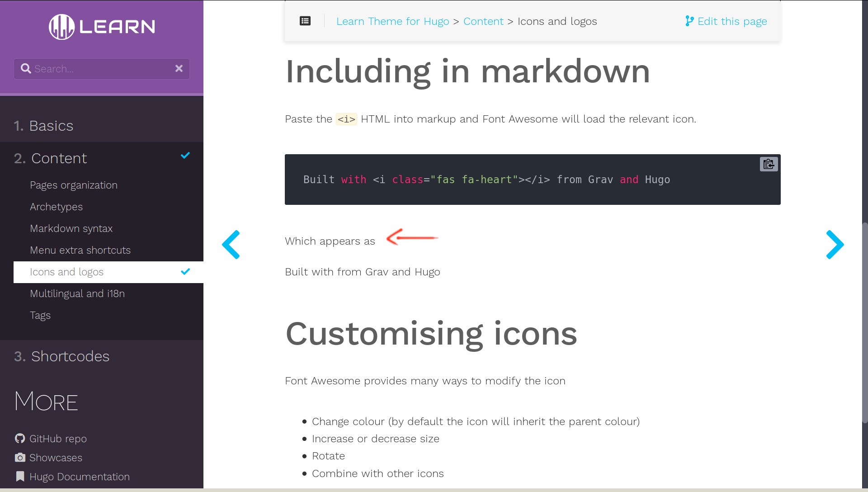Open Multilingual and i18n page
This screenshot has width=868, height=492.
click(77, 293)
